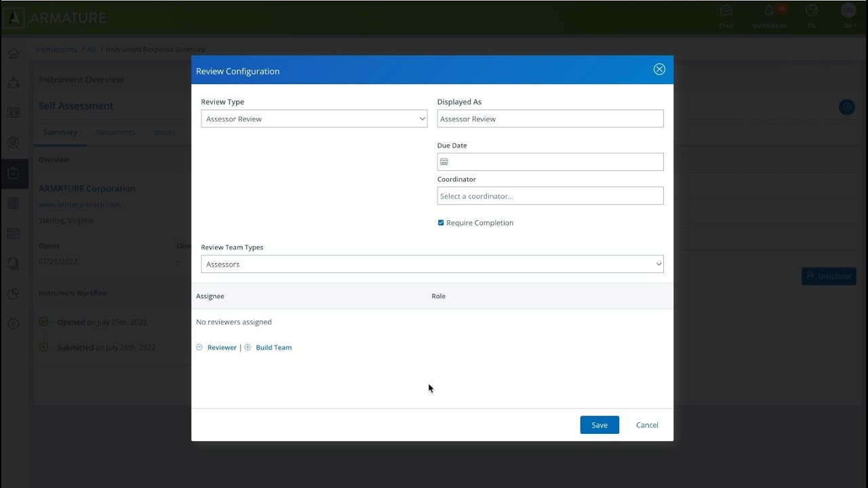The height and width of the screenshot is (488, 868).
Task: Open the documents copy sidebar icon
Action: tap(14, 264)
